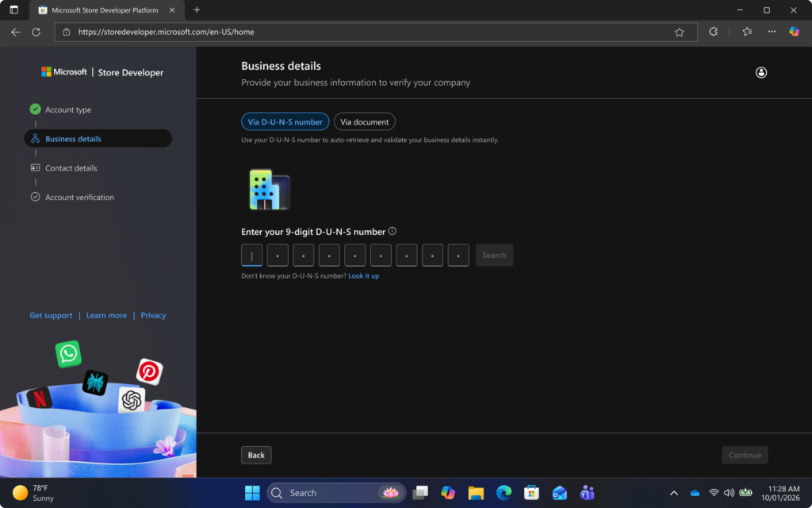
Task: Open File Explorer on the taskbar
Action: pos(476,492)
